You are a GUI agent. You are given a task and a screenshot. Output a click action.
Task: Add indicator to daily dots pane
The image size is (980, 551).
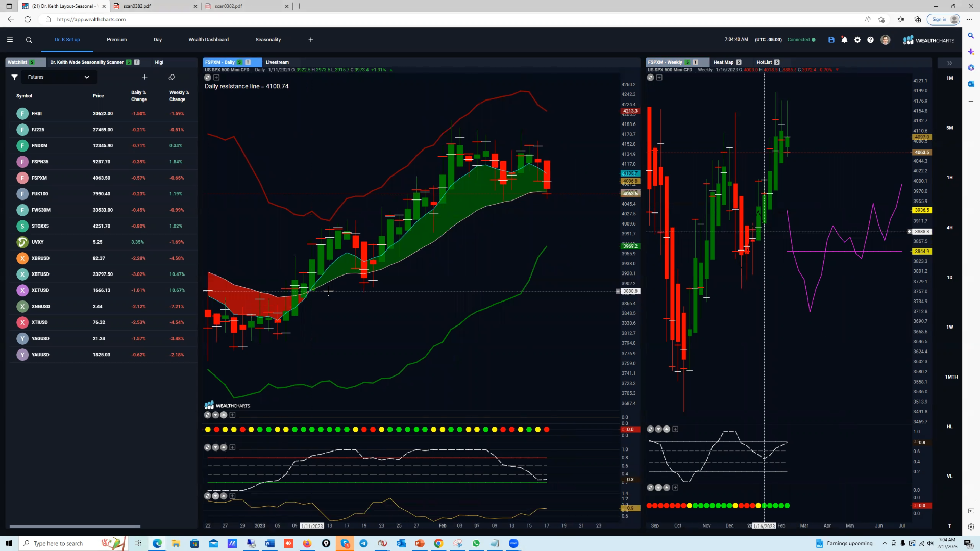coord(232,415)
